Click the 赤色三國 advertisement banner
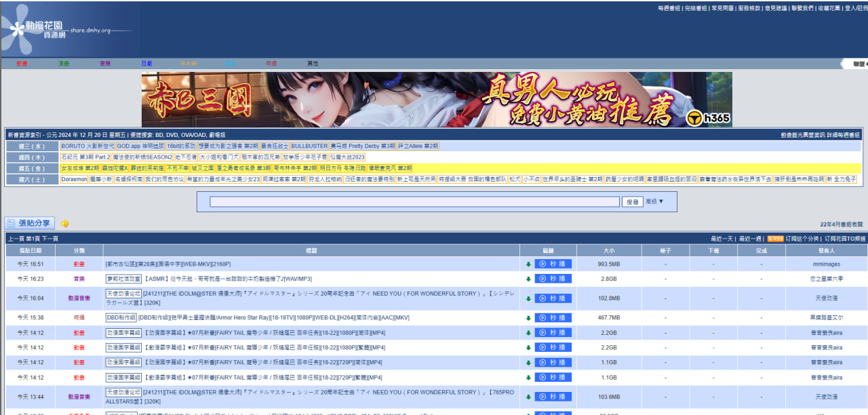The image size is (868, 415). tap(437, 100)
